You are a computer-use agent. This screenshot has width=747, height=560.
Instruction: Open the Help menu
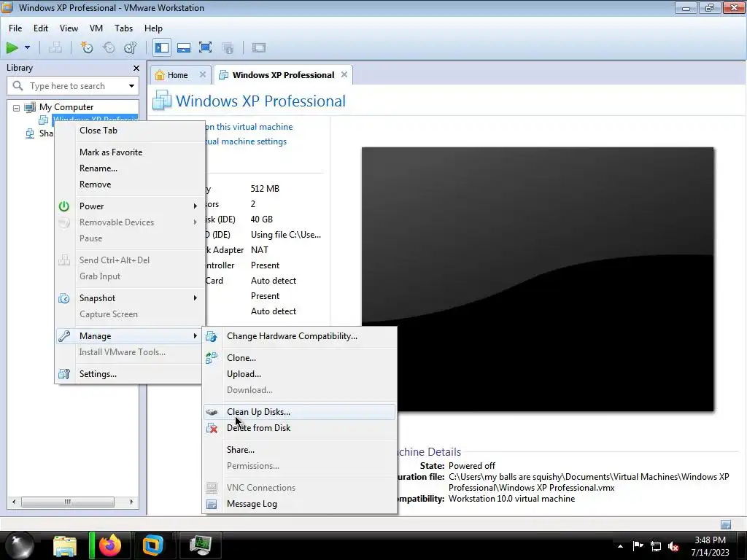point(153,28)
